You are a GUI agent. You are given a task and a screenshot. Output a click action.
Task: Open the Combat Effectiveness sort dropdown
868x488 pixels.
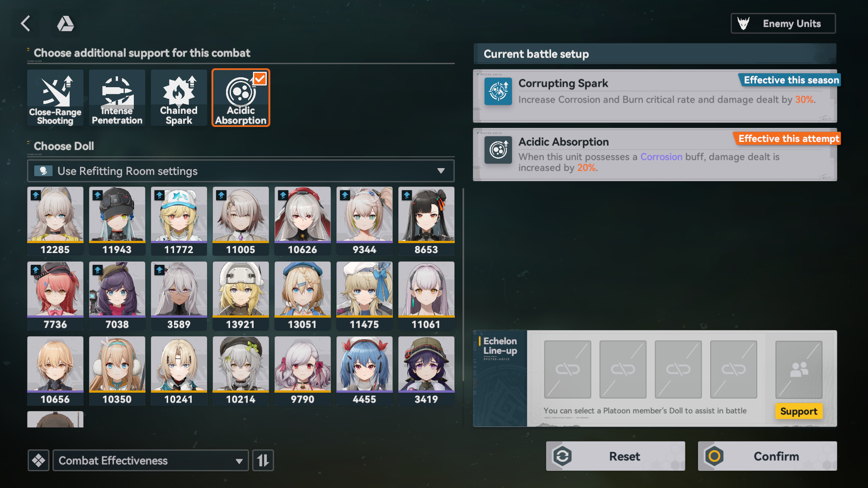click(x=151, y=460)
